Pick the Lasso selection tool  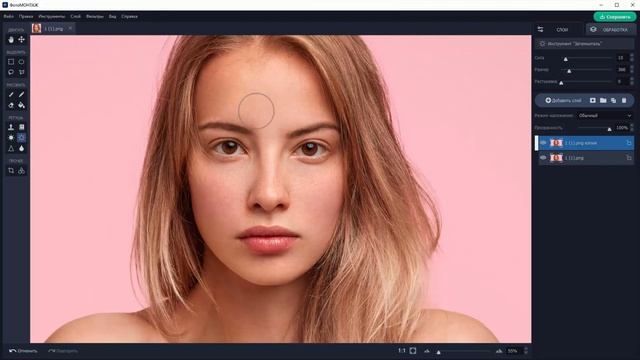click(x=11, y=72)
